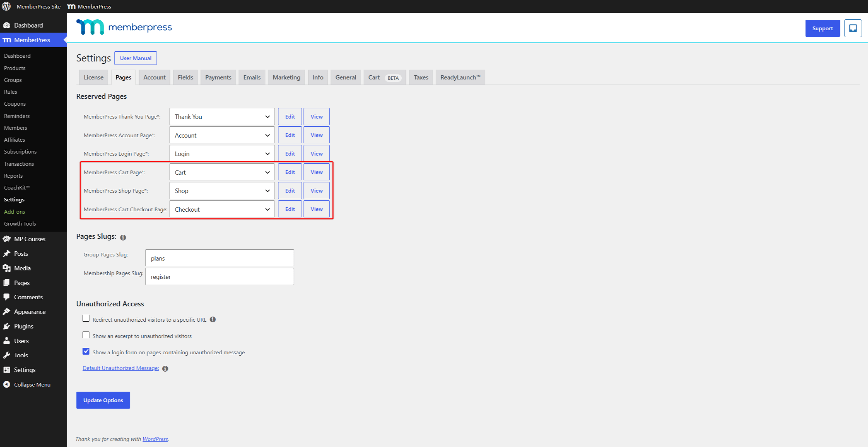Open WordPress Settings sliders icon at sidebar bottom
The image size is (868, 447).
click(6, 370)
